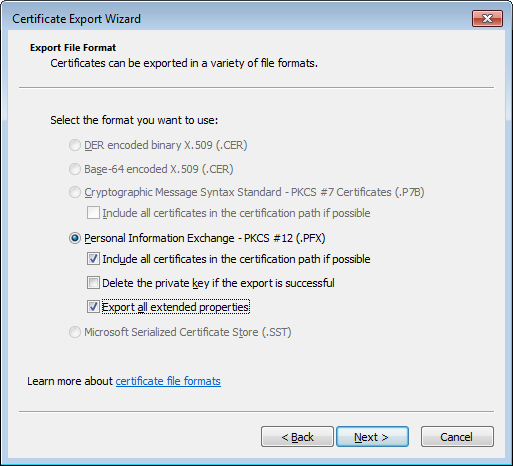The width and height of the screenshot is (513, 466).
Task: Enable delete the private key checkbox
Action: pos(93,283)
